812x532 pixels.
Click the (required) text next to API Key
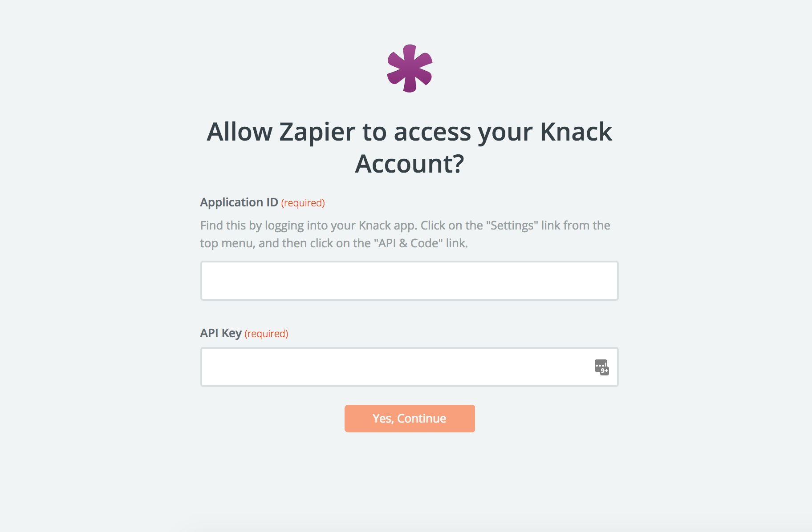coord(266,334)
